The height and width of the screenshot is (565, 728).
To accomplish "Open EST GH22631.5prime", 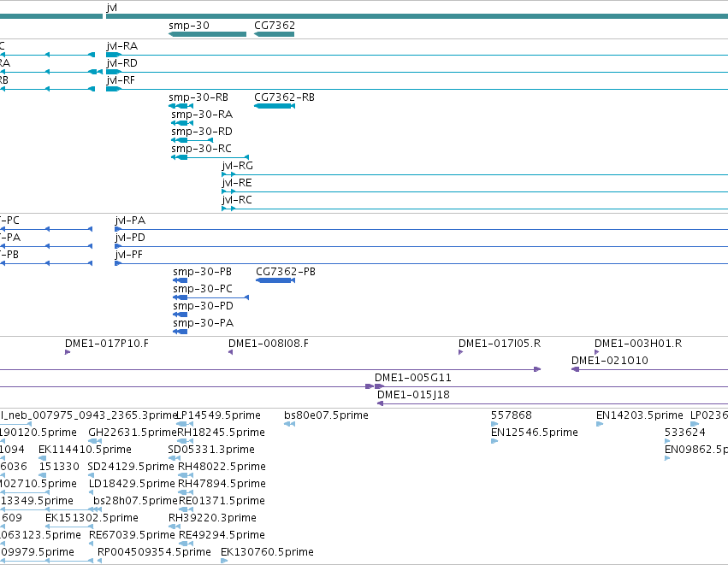I will tap(133, 433).
